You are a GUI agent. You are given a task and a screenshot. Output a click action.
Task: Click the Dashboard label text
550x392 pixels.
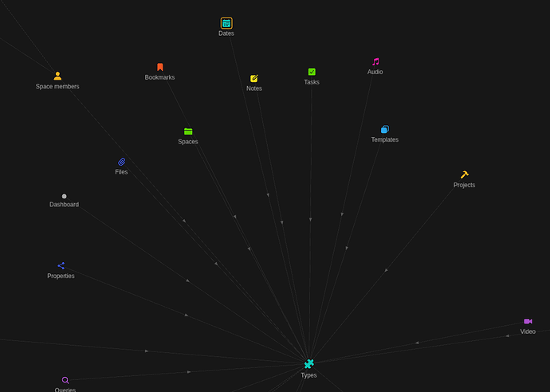pos(65,205)
